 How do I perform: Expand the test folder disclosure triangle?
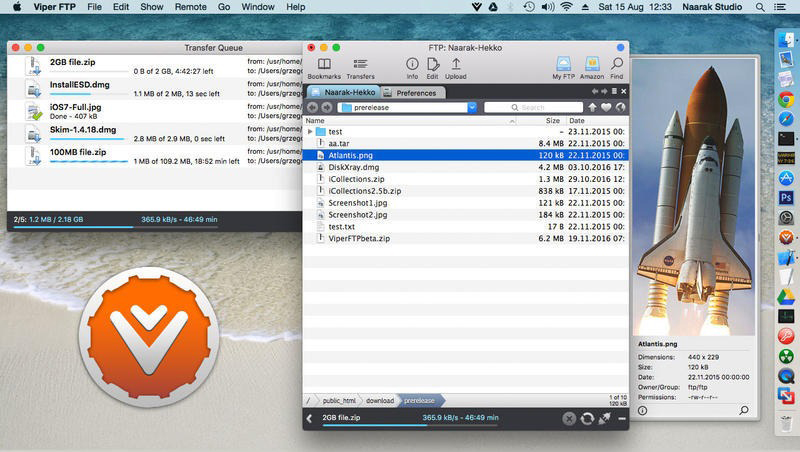pos(310,131)
